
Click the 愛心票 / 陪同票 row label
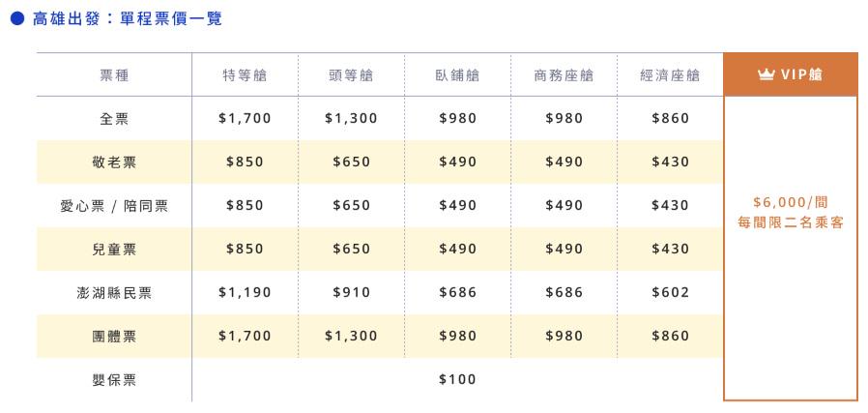coord(115,206)
